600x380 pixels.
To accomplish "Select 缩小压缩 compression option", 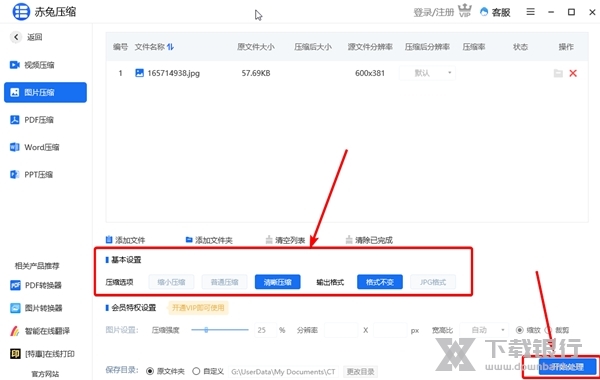I will pos(171,282).
